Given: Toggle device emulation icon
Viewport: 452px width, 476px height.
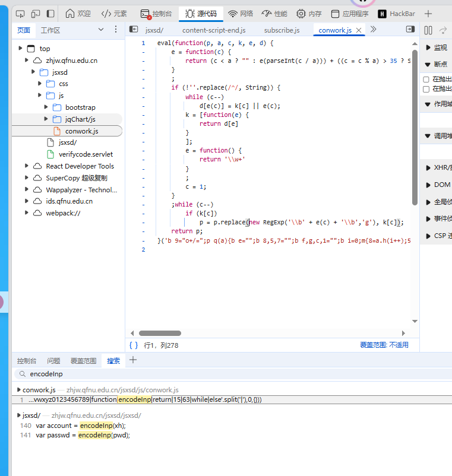Looking at the screenshot, I should [36, 14].
